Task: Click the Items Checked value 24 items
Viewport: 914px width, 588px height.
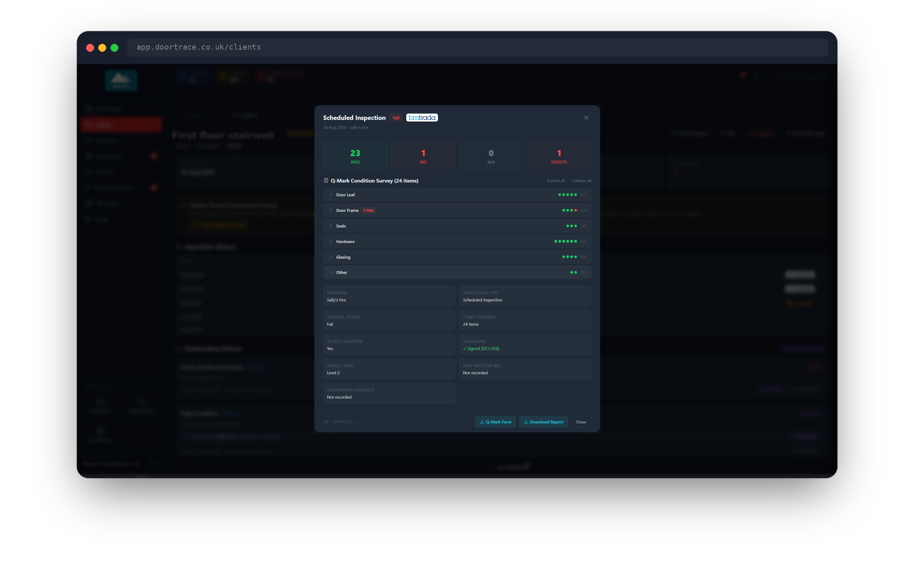Action: tap(471, 325)
